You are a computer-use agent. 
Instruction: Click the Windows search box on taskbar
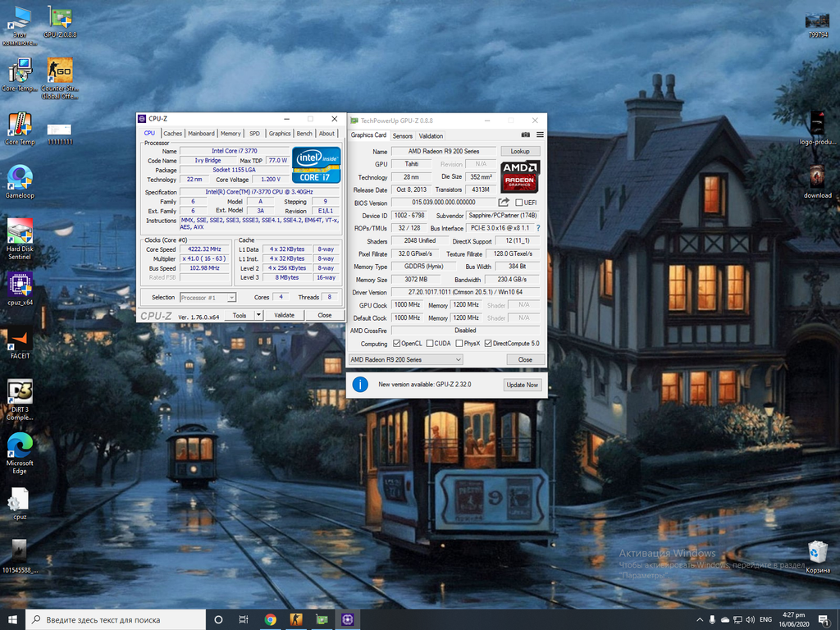click(x=115, y=620)
